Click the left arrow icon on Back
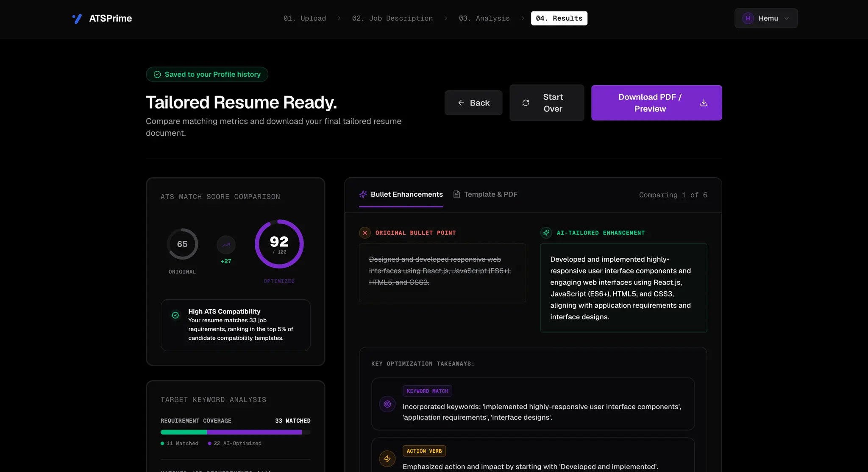The image size is (868, 472). [x=461, y=103]
